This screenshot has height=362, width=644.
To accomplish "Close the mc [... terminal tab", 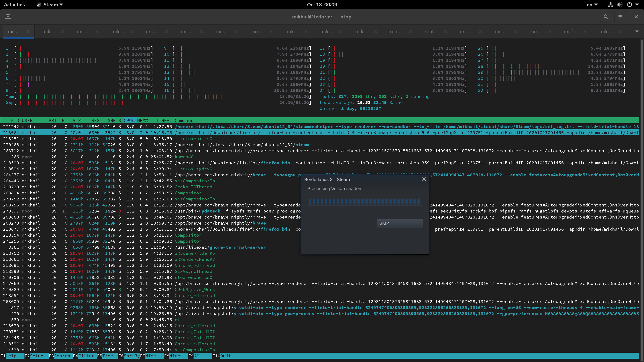I will tap(585, 32).
